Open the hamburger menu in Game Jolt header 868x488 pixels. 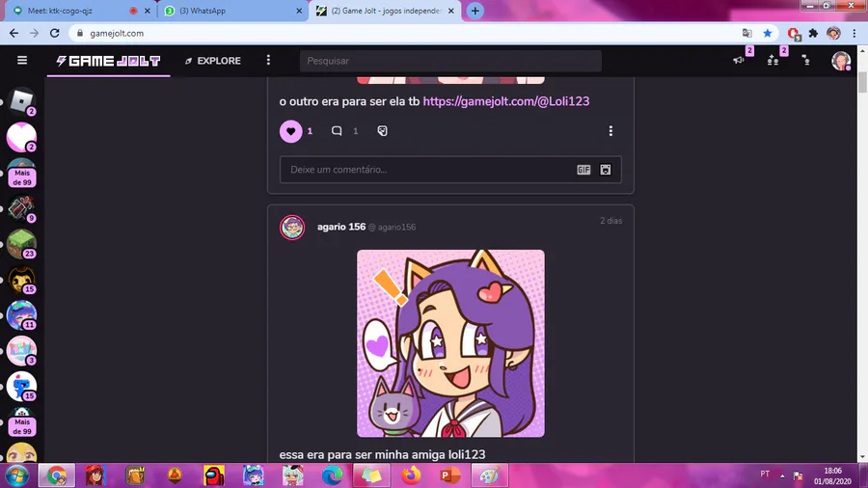pyautogui.click(x=22, y=61)
